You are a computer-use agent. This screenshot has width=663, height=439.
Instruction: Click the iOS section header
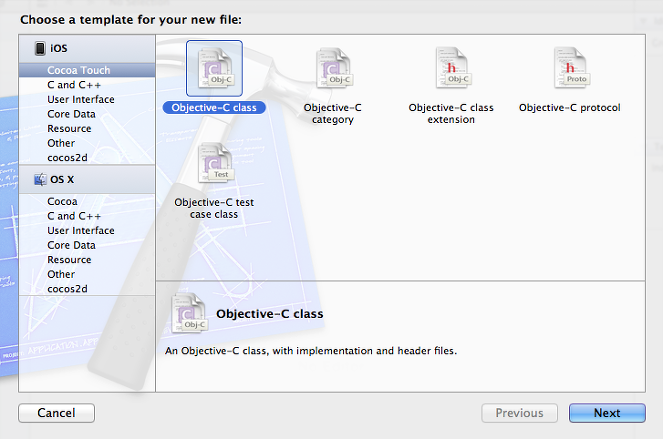point(87,49)
